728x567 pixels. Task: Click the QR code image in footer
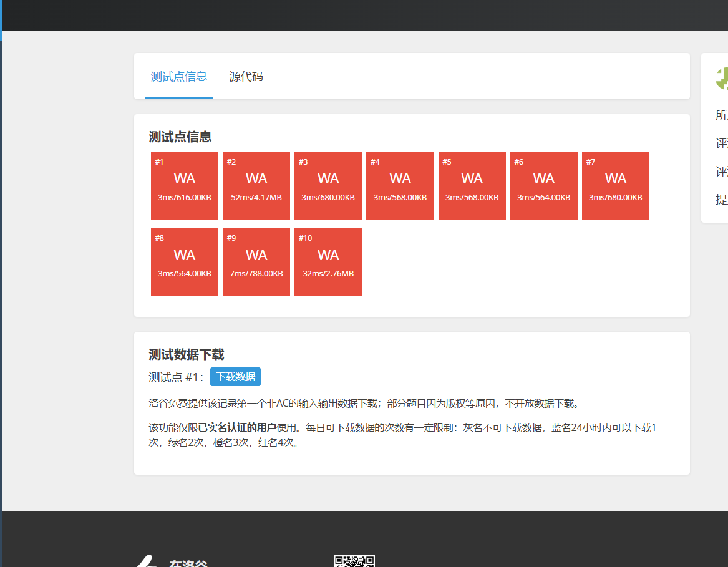[354, 561]
